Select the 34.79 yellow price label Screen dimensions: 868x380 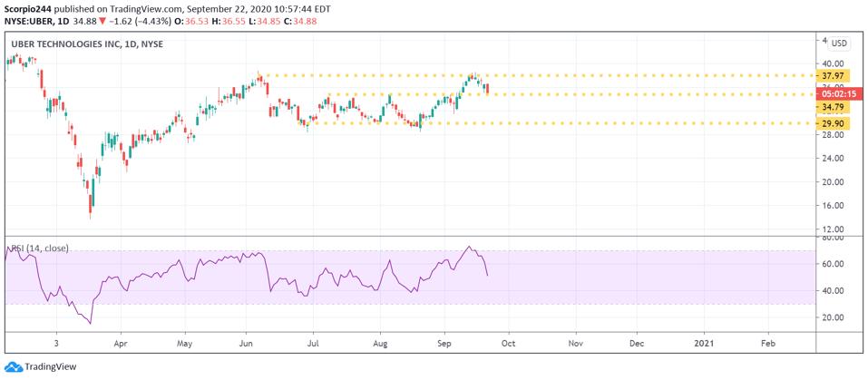tap(832, 107)
